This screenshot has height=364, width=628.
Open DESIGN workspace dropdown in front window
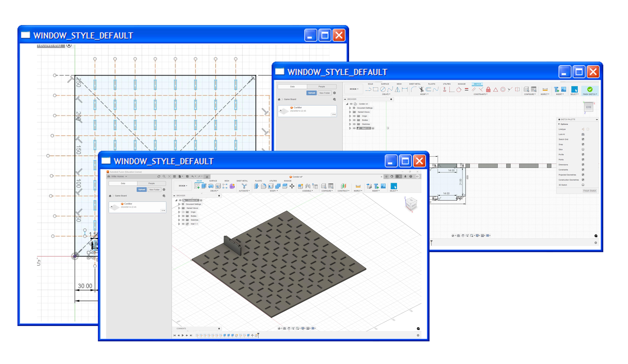point(183,186)
